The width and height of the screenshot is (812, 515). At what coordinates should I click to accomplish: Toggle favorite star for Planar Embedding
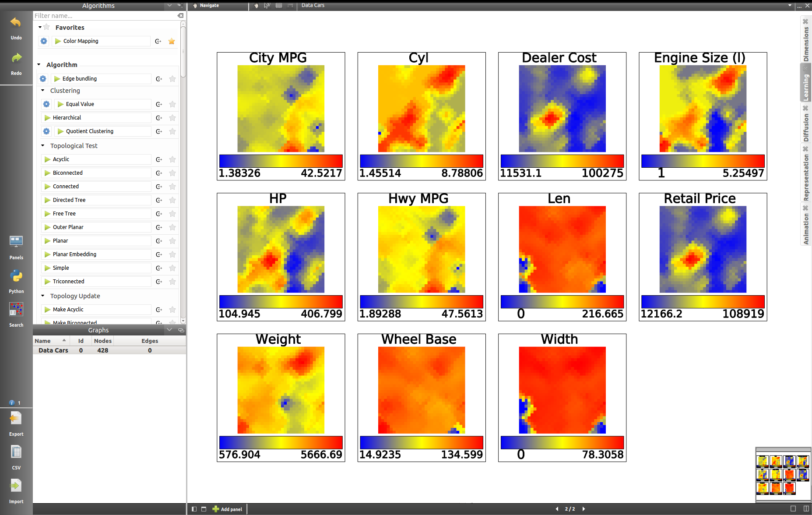pos(172,254)
